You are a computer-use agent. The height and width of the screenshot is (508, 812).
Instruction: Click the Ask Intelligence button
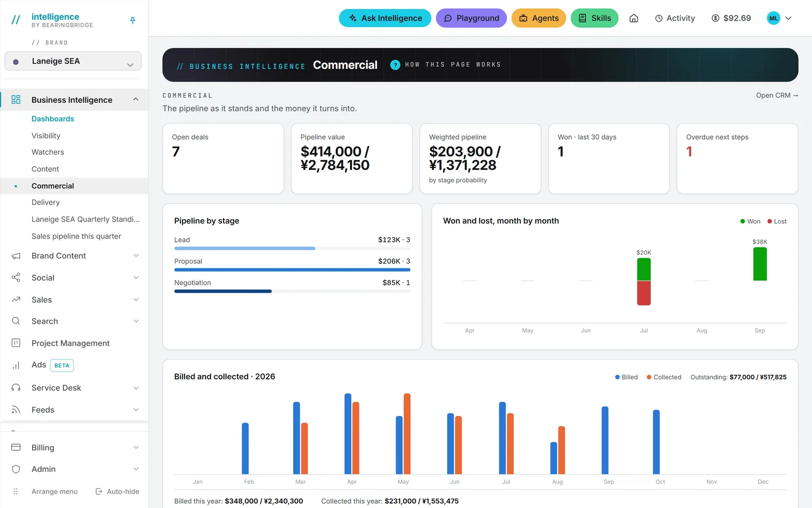pyautogui.click(x=385, y=18)
